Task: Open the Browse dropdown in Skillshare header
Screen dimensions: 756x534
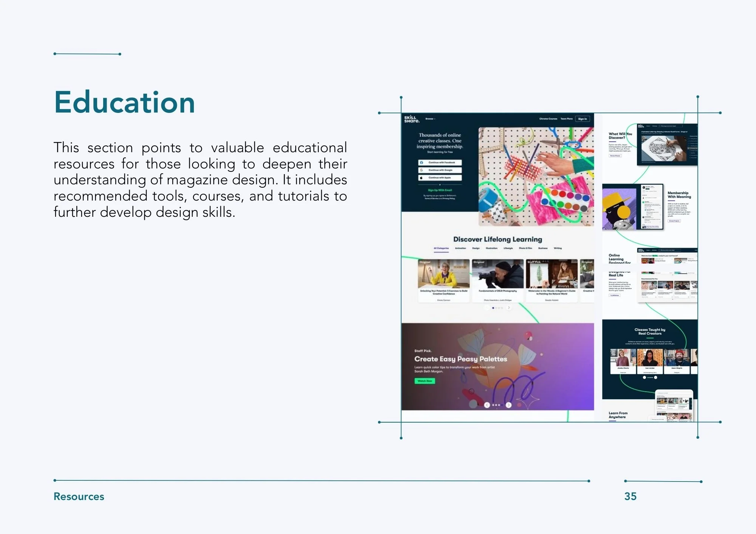Action: click(430, 119)
